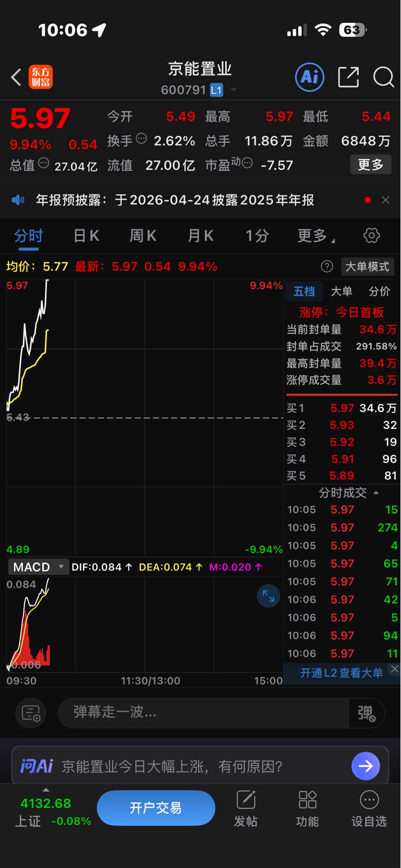Screen dimensions: 401x868
Task: Tap the 买1 5.97 order row
Action: pyautogui.click(x=342, y=408)
